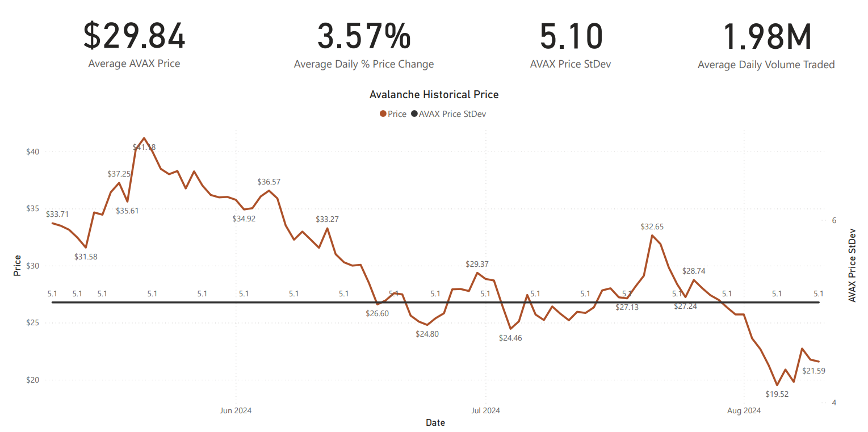Select the $32.65 data point label
This screenshot has height=432, width=868.
click(652, 227)
